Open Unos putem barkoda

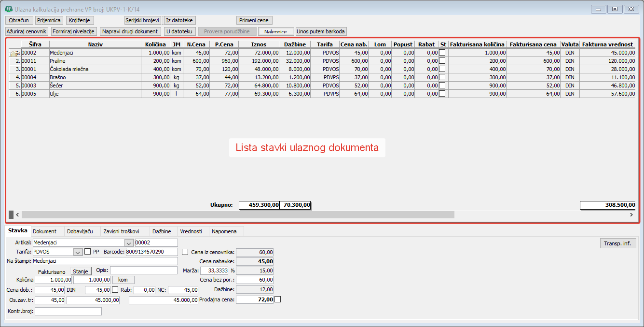[321, 31]
